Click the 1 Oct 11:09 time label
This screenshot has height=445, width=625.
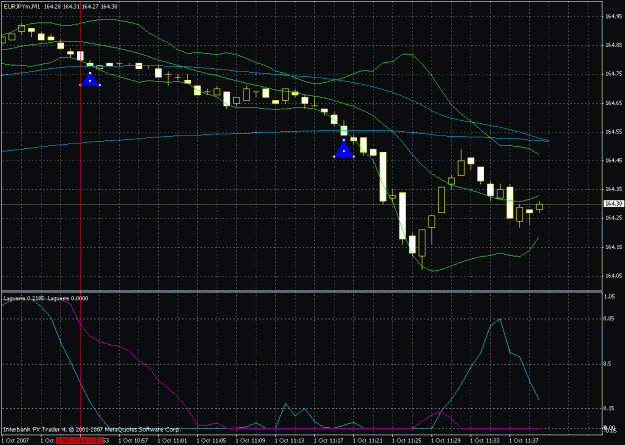[x=251, y=441]
